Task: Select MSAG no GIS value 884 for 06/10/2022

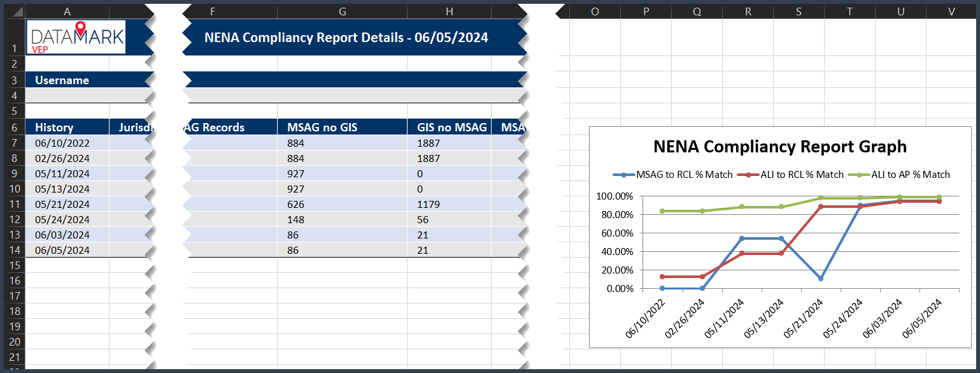Action: [342, 143]
